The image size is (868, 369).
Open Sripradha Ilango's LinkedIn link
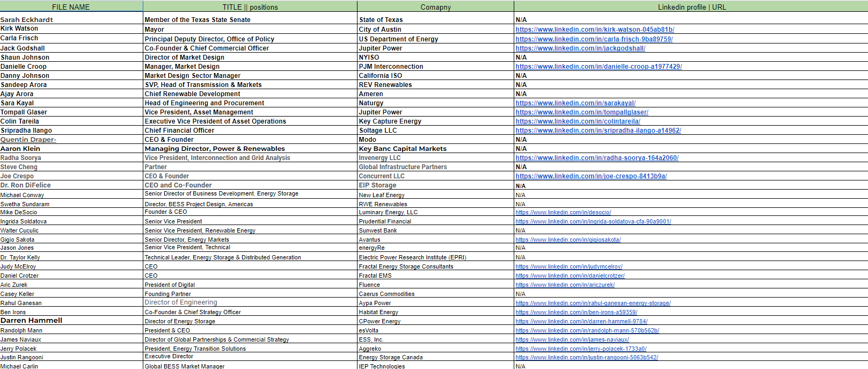(x=599, y=131)
